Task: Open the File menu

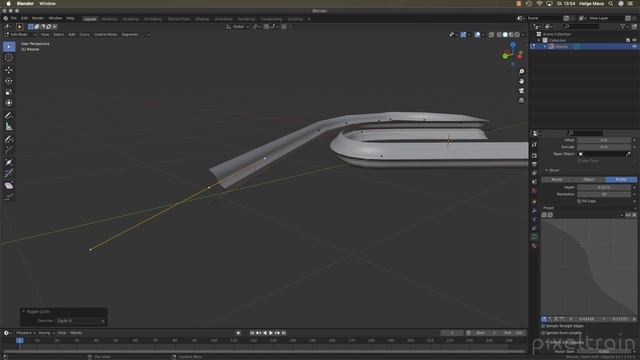Action: click(x=14, y=19)
